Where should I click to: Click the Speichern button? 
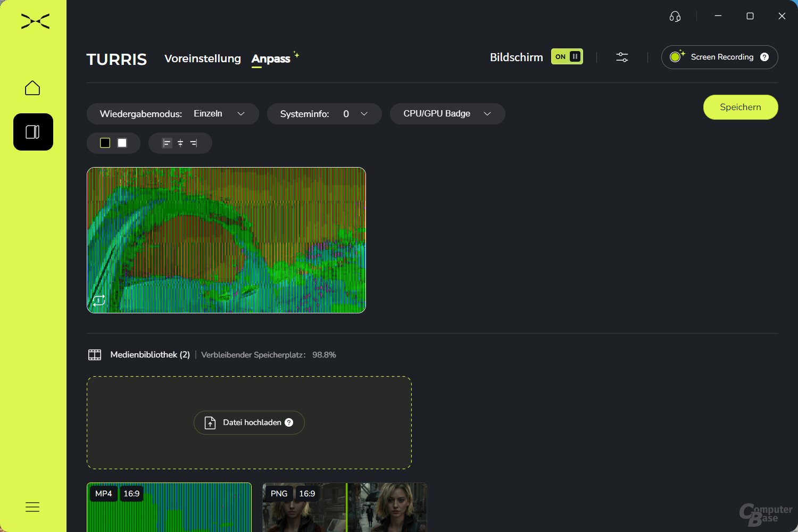tap(740, 107)
